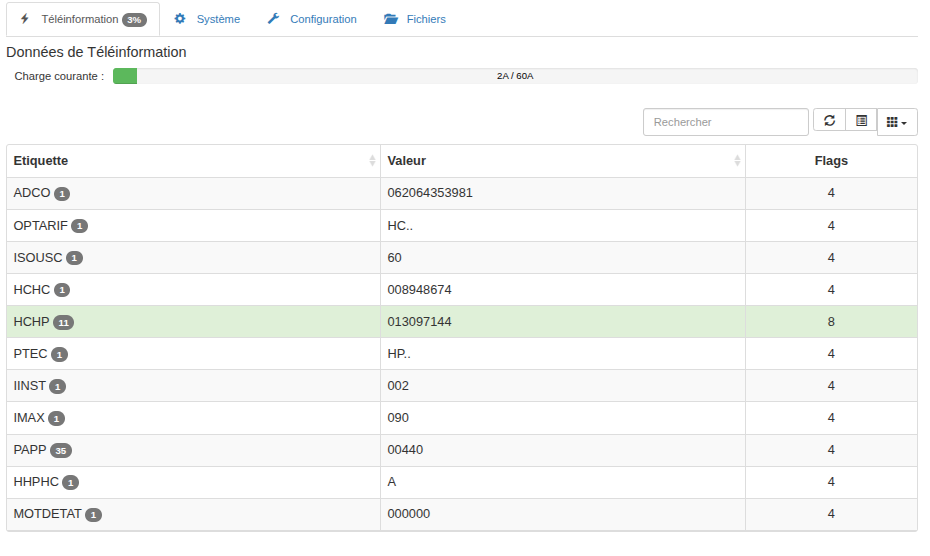Click the wrench icon beside Configuration
930x556 pixels.
click(273, 19)
